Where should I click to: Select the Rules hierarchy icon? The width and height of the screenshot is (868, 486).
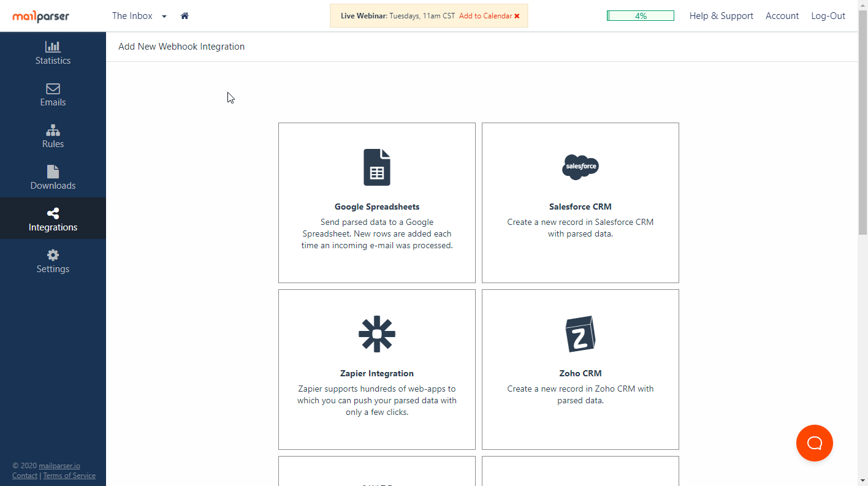click(x=53, y=130)
